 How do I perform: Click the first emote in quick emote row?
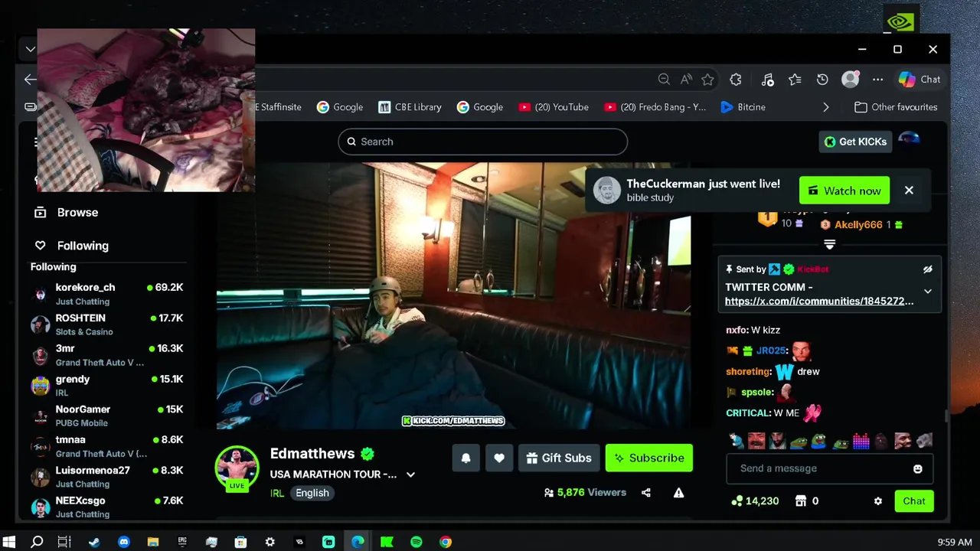[x=737, y=441]
